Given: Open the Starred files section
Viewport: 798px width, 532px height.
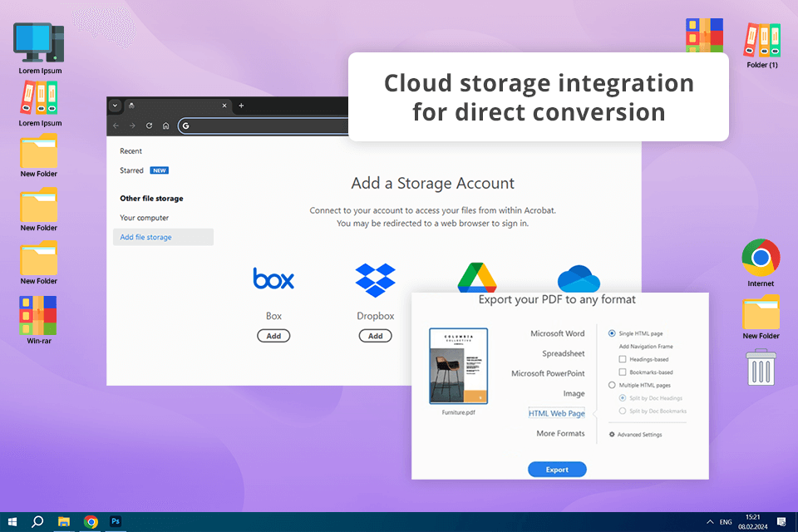Looking at the screenshot, I should (131, 170).
